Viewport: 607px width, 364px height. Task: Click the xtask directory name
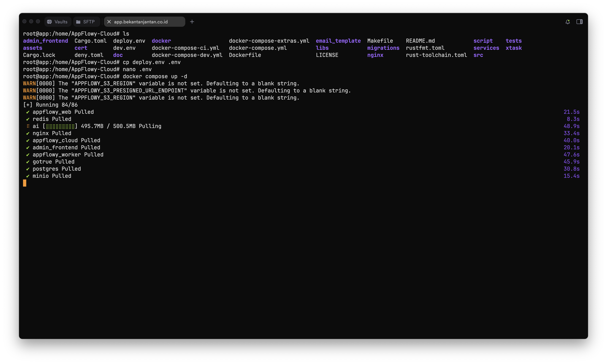tap(514, 48)
